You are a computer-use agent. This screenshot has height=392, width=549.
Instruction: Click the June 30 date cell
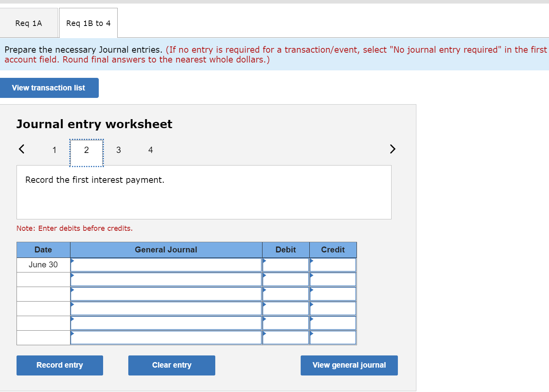pyautogui.click(x=43, y=265)
